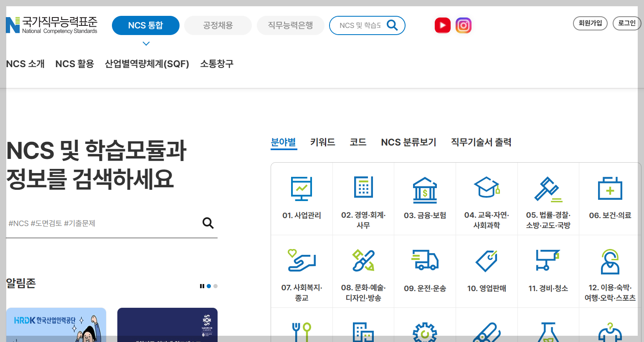Switch to the 직무능력은행 section
644x342 pixels.
(x=291, y=25)
